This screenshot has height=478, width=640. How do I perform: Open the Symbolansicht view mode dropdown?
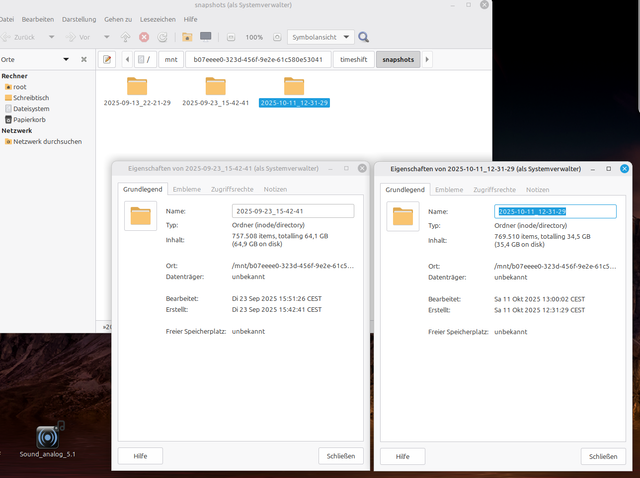click(320, 37)
